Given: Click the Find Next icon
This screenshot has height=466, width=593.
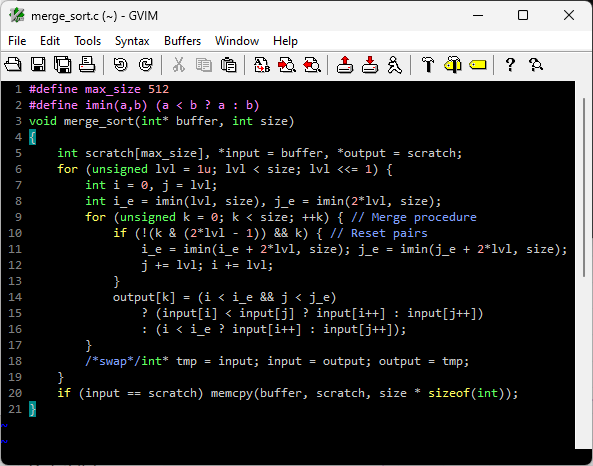Looking at the screenshot, I should coord(287,64).
